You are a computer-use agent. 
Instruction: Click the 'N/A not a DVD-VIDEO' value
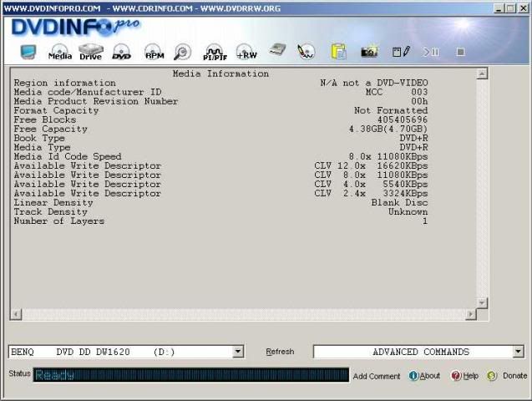pos(374,83)
